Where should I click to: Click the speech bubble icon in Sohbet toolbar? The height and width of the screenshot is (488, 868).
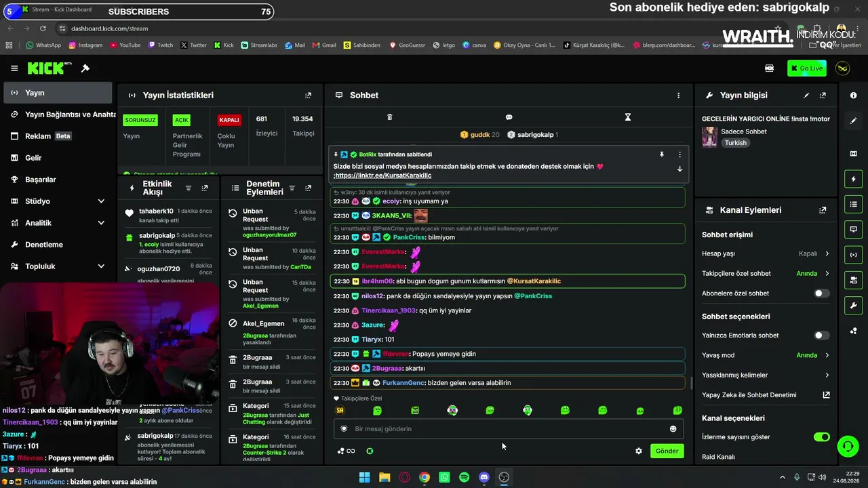pyautogui.click(x=509, y=117)
